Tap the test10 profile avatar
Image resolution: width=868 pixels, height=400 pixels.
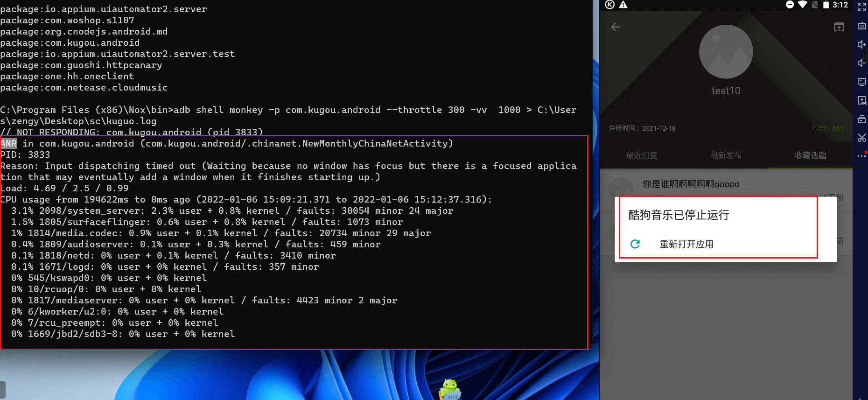point(726,52)
